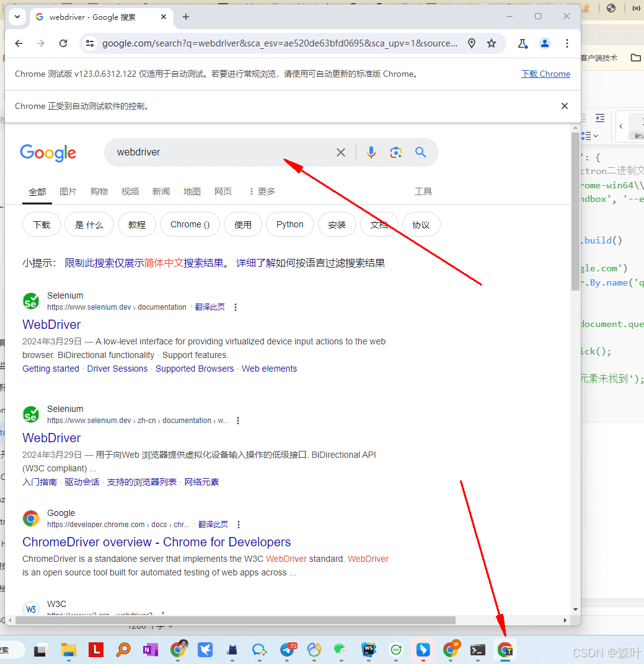Open Chrome's three-dot main menu
This screenshot has height=664, width=644.
point(567,43)
